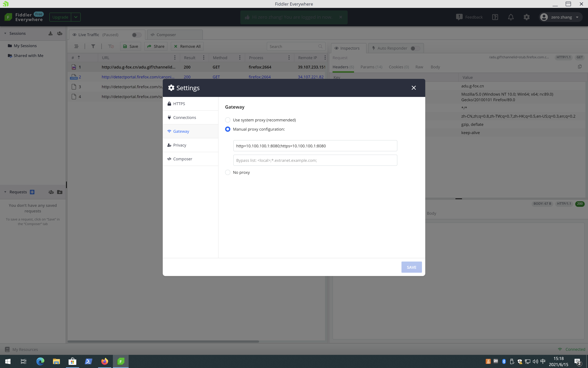Select Use system proxy radio button
588x368 pixels.
coord(227,120)
